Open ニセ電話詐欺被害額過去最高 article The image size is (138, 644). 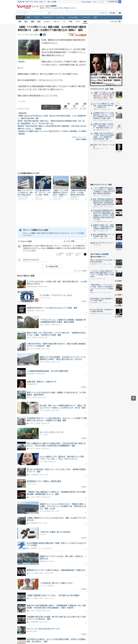[x=47, y=371]
